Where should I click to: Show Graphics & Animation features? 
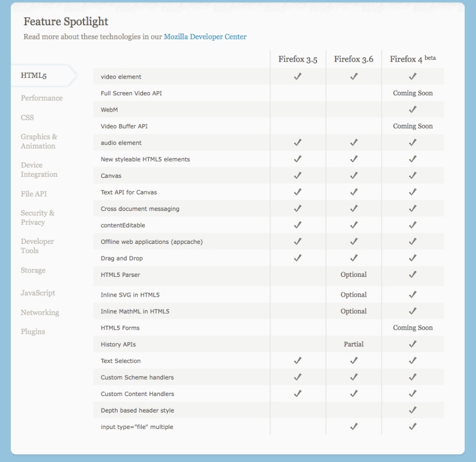click(x=39, y=141)
